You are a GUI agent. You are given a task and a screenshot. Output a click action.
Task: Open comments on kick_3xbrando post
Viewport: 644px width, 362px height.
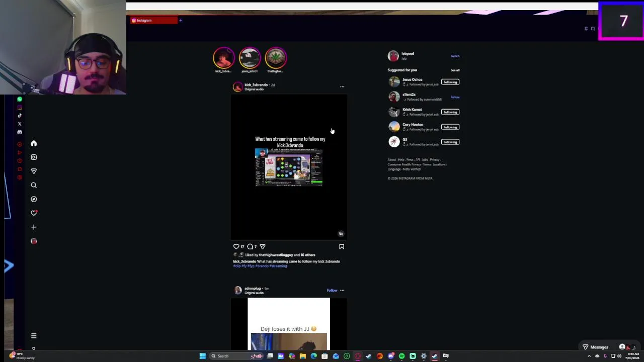point(250,246)
